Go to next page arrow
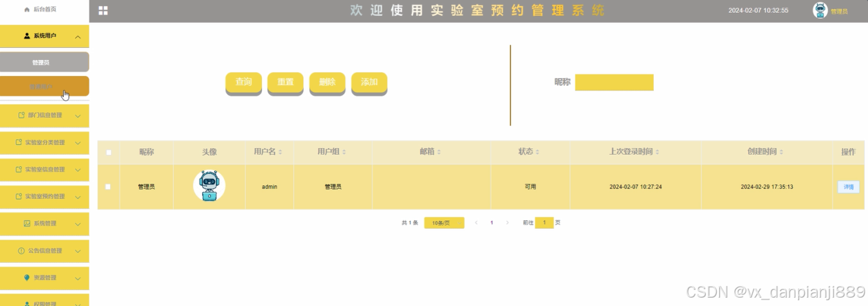The width and height of the screenshot is (868, 306). pyautogui.click(x=507, y=222)
